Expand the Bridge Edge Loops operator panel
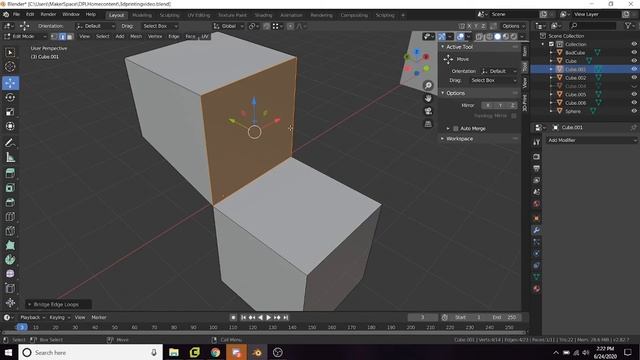Viewport: 640px width, 360px height. click(29, 304)
